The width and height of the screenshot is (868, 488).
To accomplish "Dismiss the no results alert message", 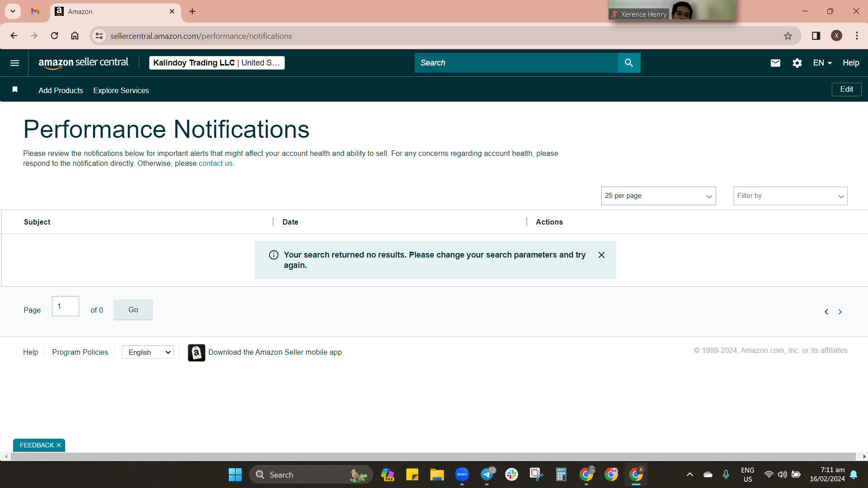I will [601, 255].
